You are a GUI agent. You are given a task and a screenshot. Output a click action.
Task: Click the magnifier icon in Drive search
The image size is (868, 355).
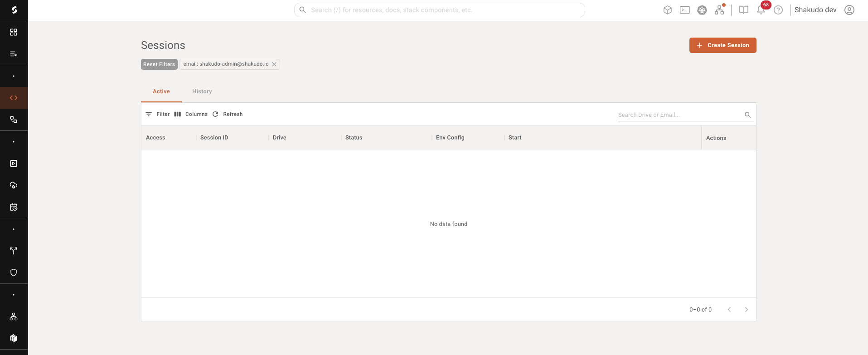click(x=748, y=115)
